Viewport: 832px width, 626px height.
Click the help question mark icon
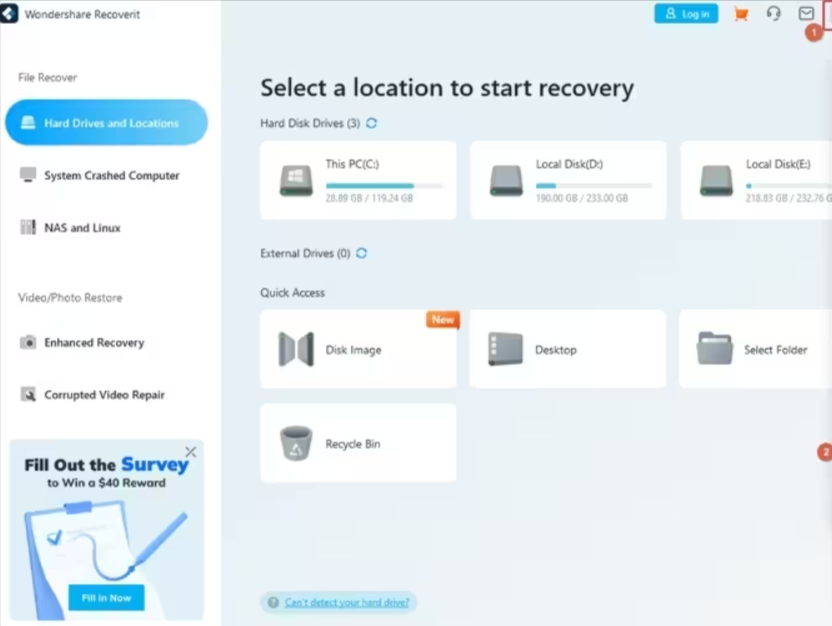[273, 602]
